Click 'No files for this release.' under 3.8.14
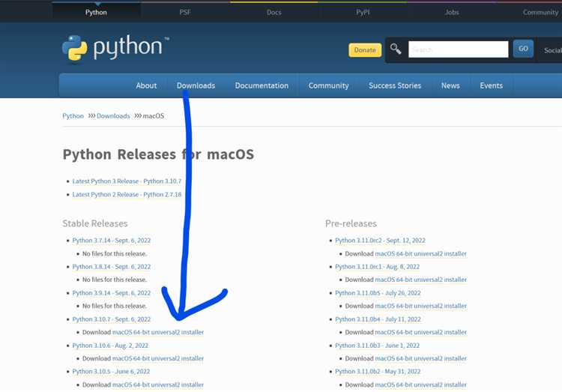 115,280
